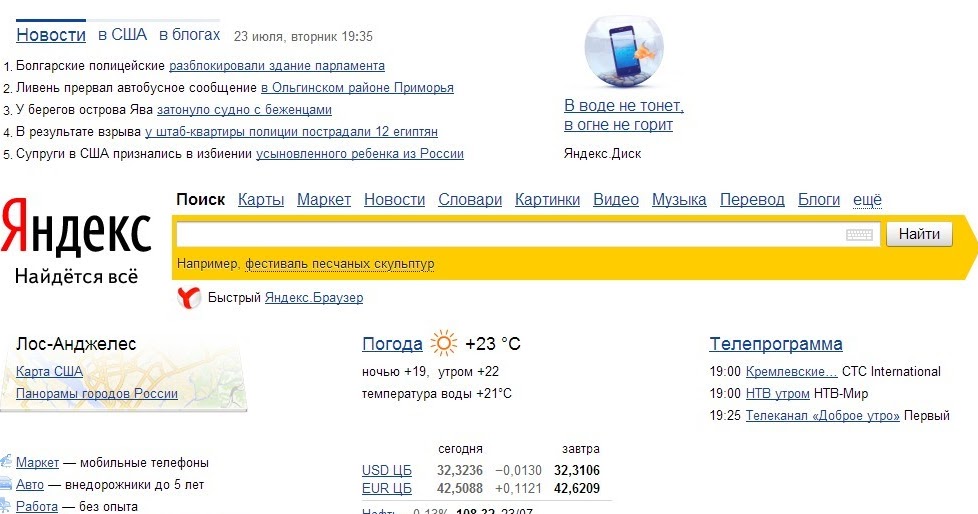Open the Маркет tab above search bar
Viewport: 978px width, 514px height.
[324, 200]
